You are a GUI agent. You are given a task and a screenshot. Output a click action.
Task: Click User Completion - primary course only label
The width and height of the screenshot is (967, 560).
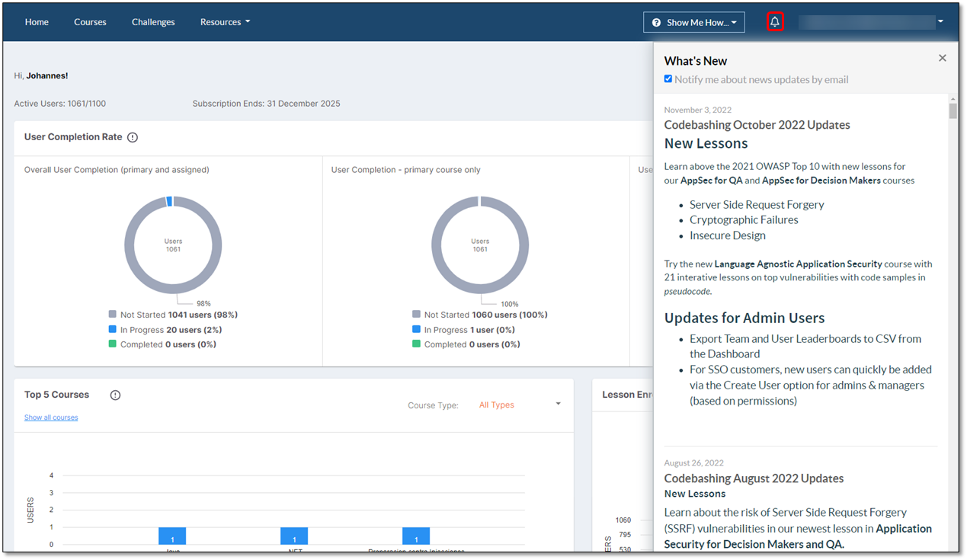pos(406,170)
